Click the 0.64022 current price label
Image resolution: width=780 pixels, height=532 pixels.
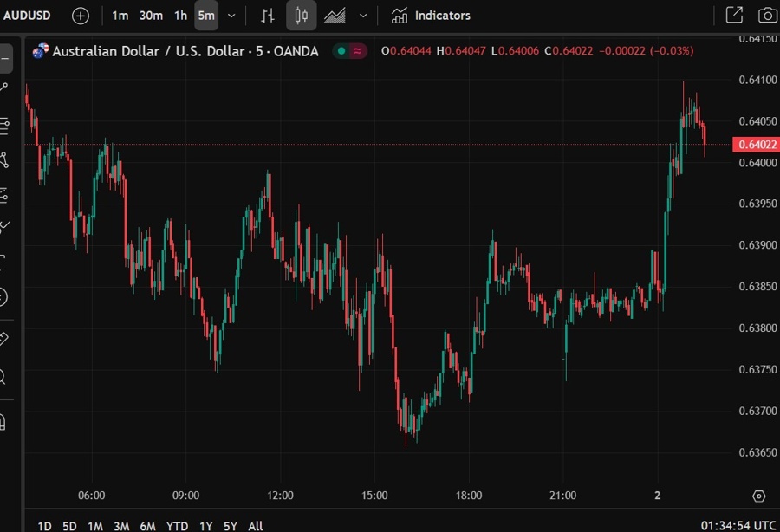click(756, 144)
